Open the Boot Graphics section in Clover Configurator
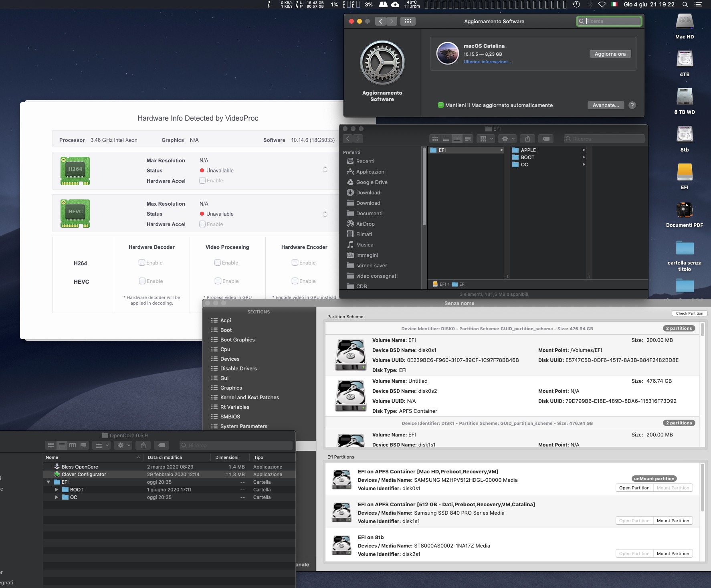Screen dimensions: 711x588 [x=237, y=339]
